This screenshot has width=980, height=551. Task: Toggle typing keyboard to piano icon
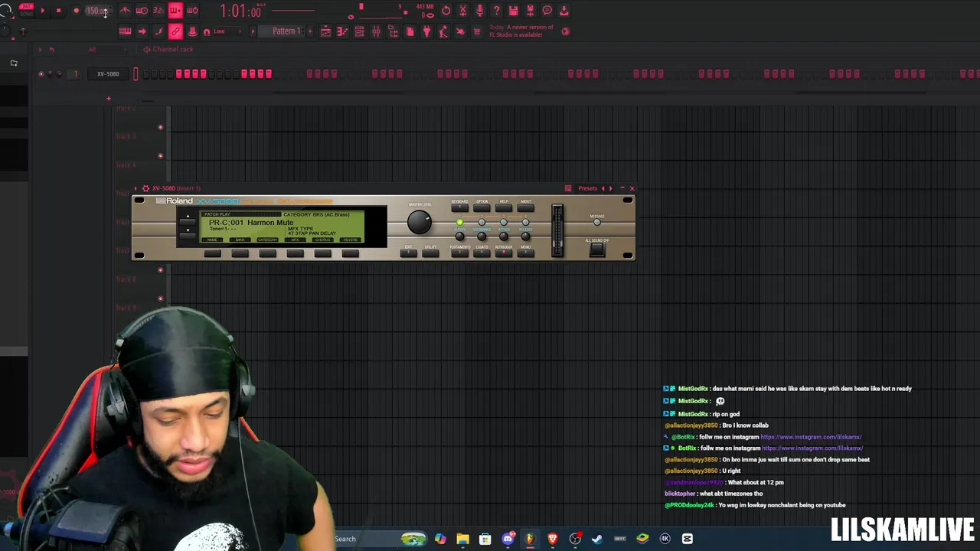[x=125, y=31]
